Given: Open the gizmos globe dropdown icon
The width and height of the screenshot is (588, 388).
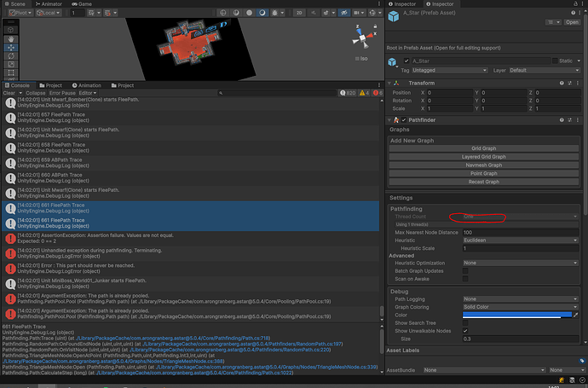Looking at the screenshot, I should point(372,13).
